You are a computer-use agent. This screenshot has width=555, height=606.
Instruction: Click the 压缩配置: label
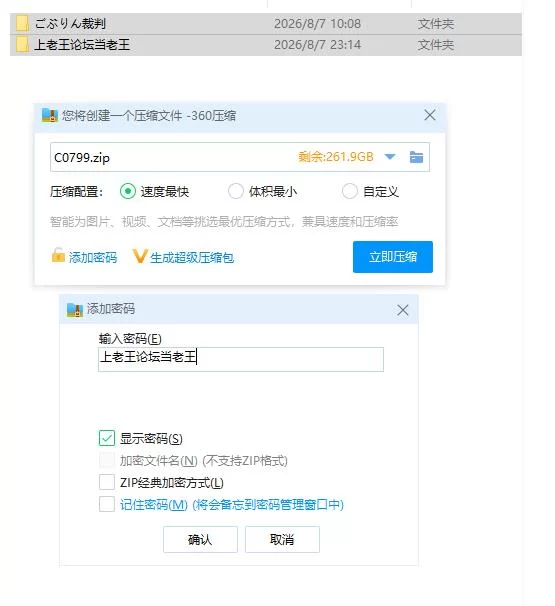(77, 192)
